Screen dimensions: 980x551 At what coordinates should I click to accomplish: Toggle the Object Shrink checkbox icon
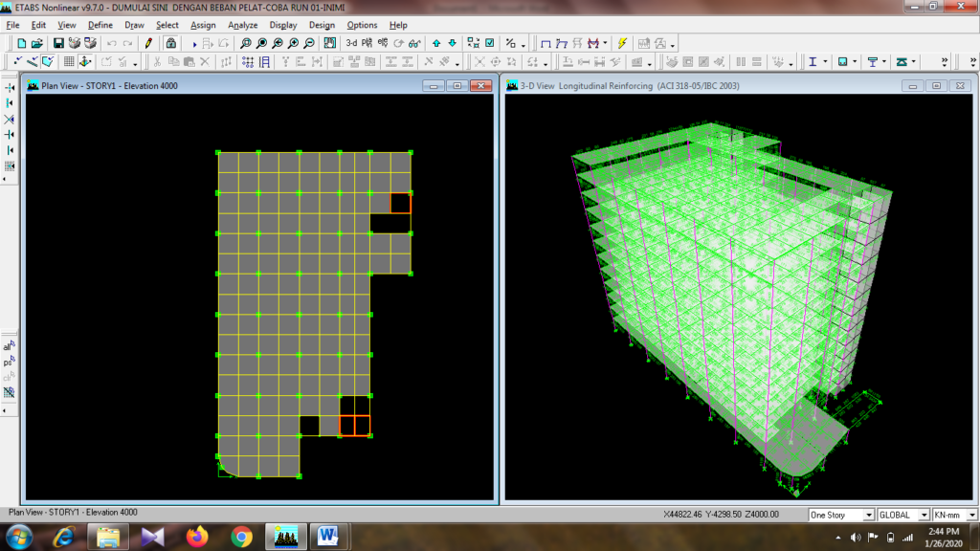[x=490, y=43]
